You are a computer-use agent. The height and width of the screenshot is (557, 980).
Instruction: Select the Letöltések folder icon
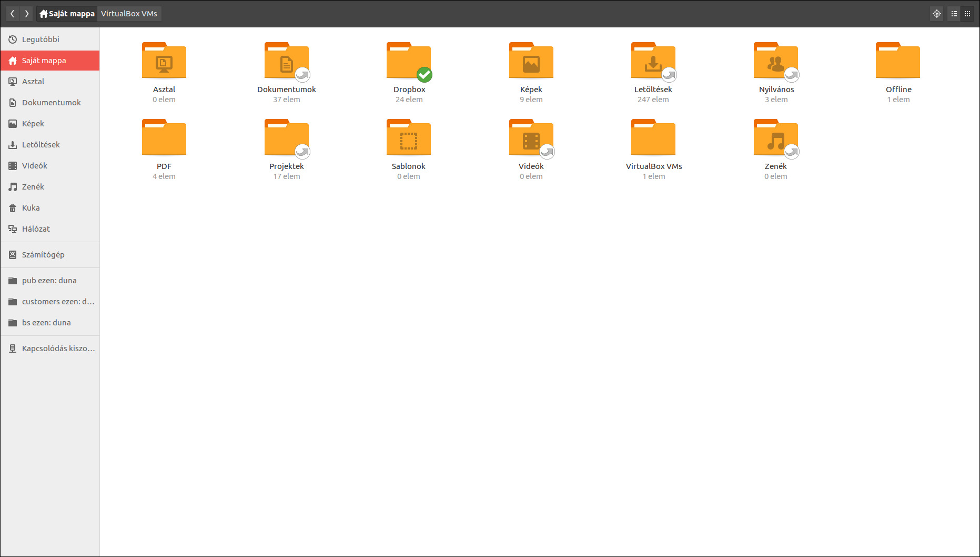[653, 61]
